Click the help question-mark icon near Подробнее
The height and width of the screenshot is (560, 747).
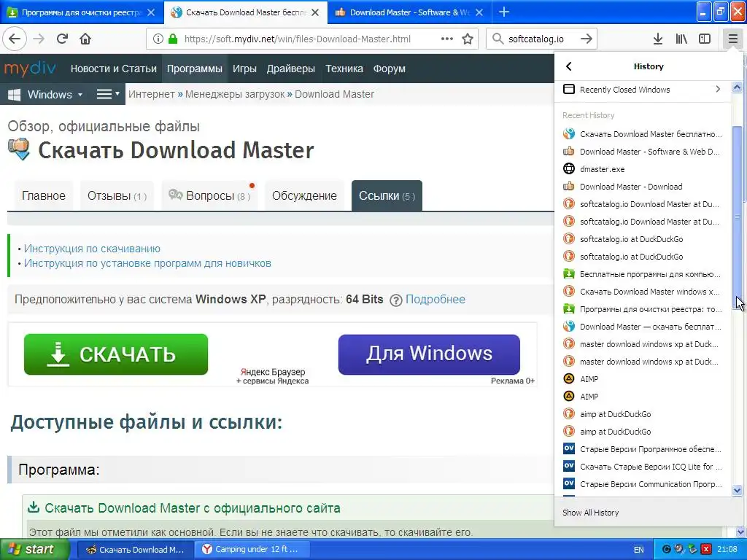tap(396, 300)
